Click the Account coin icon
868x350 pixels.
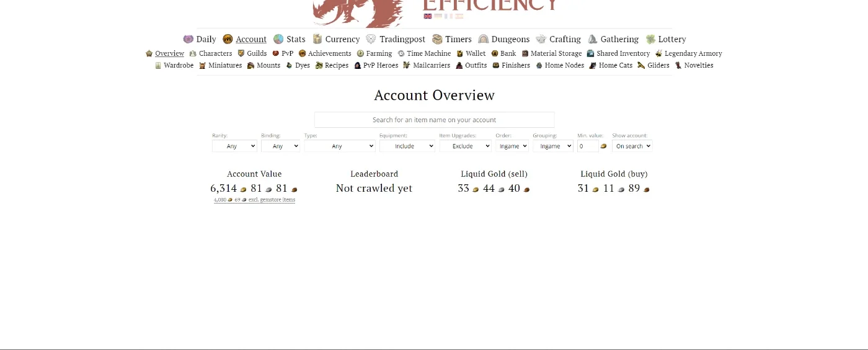[x=228, y=39]
